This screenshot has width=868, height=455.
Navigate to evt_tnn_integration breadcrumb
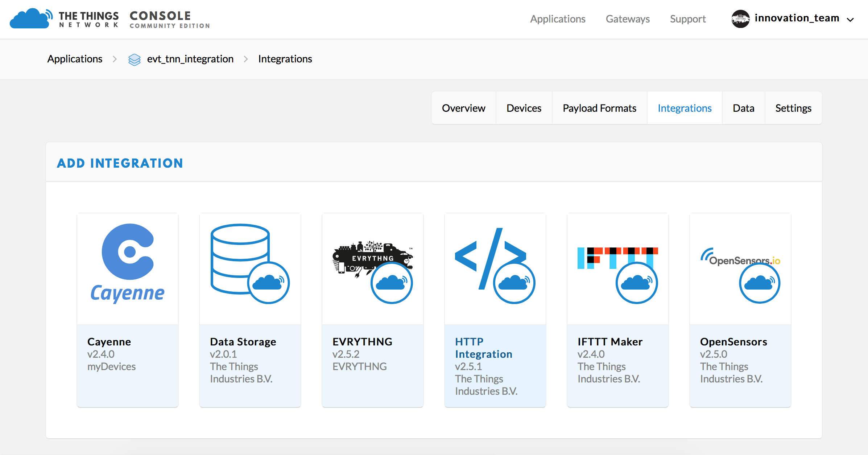point(190,59)
